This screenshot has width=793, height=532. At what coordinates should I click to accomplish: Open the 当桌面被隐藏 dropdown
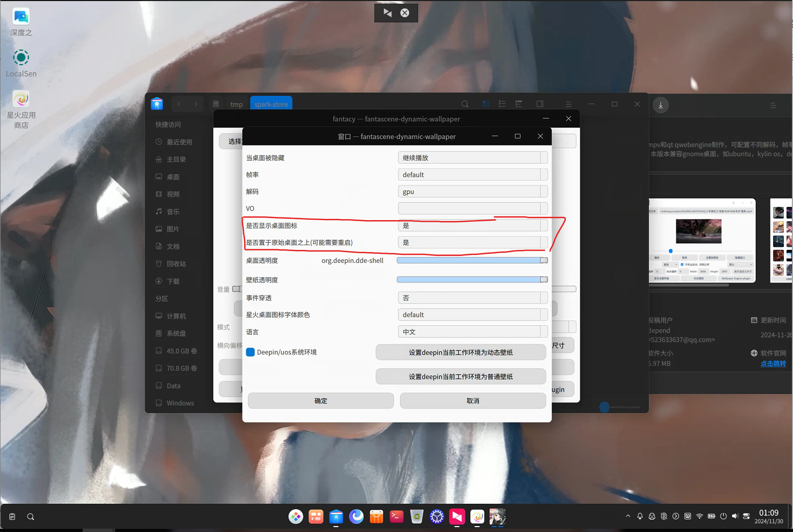click(x=472, y=158)
